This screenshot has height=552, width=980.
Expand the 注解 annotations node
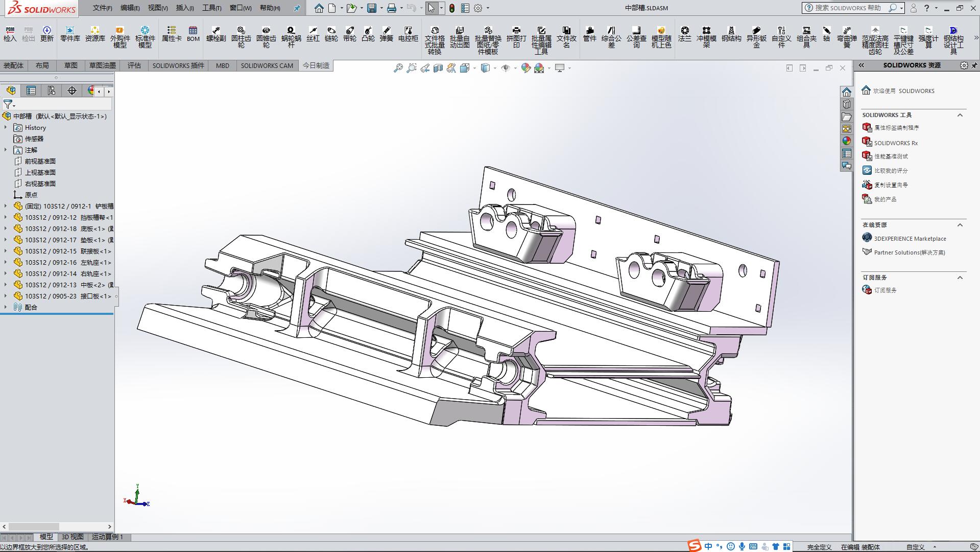6,150
